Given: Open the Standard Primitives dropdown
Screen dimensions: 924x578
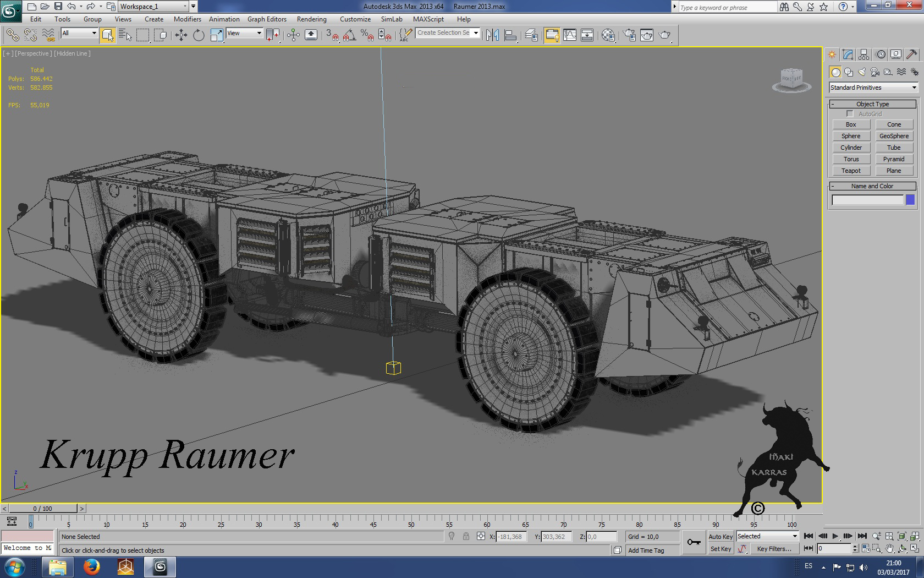Looking at the screenshot, I should click(x=873, y=88).
